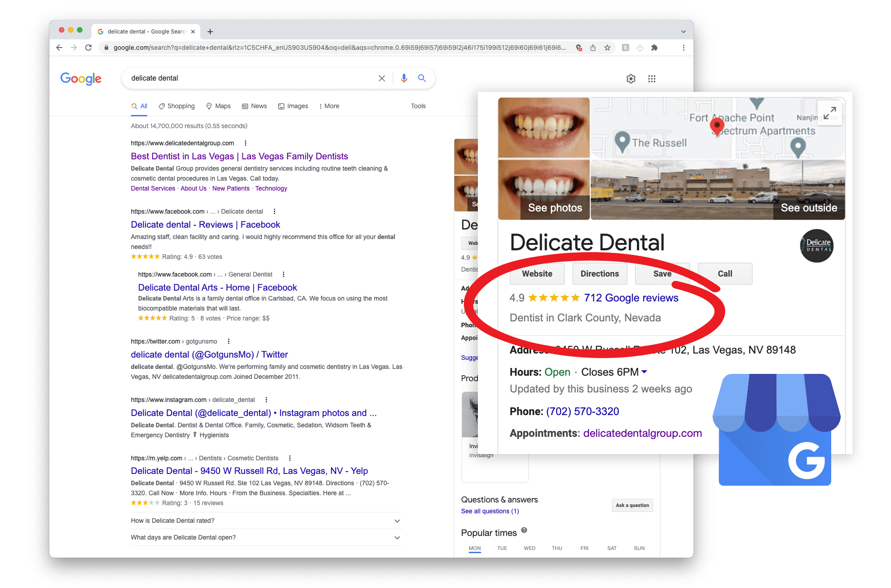891x588 pixels.
Task: Open the Chrome three-dot menu
Action: pyautogui.click(x=684, y=48)
